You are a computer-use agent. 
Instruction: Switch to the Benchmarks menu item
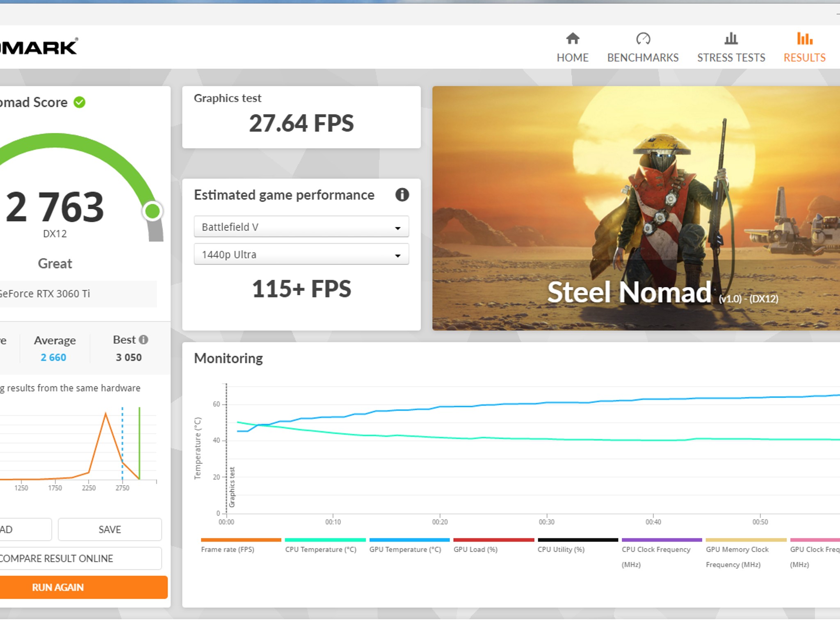(x=643, y=57)
